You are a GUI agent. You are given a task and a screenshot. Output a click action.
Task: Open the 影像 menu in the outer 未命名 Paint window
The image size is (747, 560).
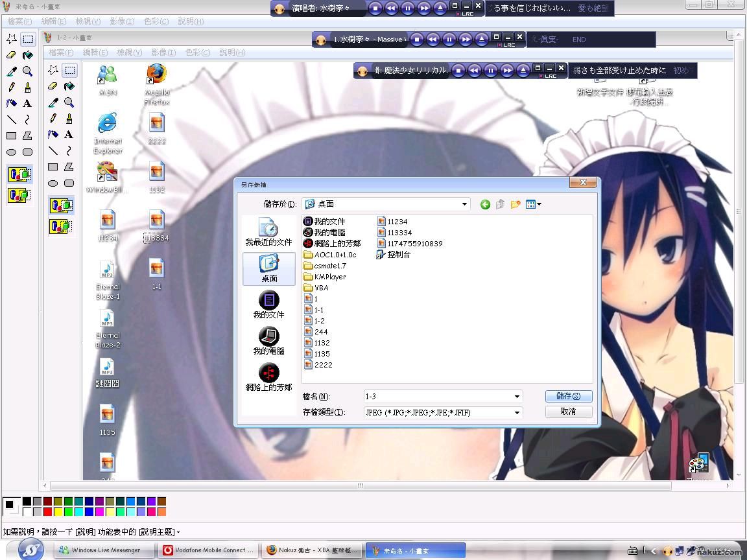click(x=122, y=21)
